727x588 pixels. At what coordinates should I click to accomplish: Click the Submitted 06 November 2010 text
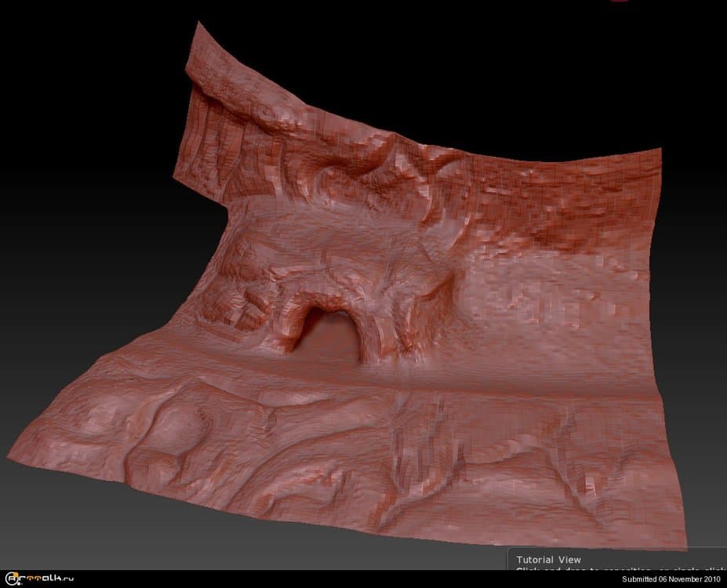tap(671, 579)
